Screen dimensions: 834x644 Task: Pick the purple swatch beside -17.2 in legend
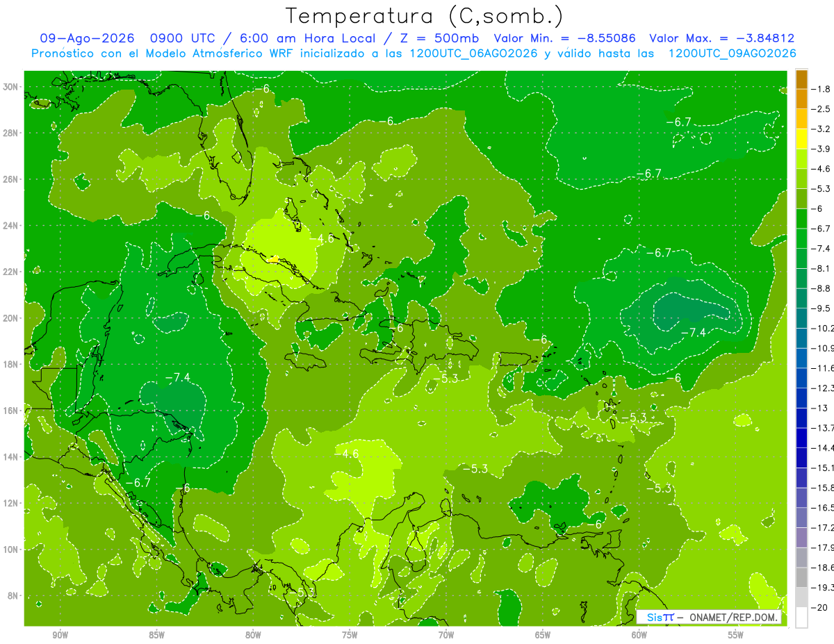click(x=801, y=537)
